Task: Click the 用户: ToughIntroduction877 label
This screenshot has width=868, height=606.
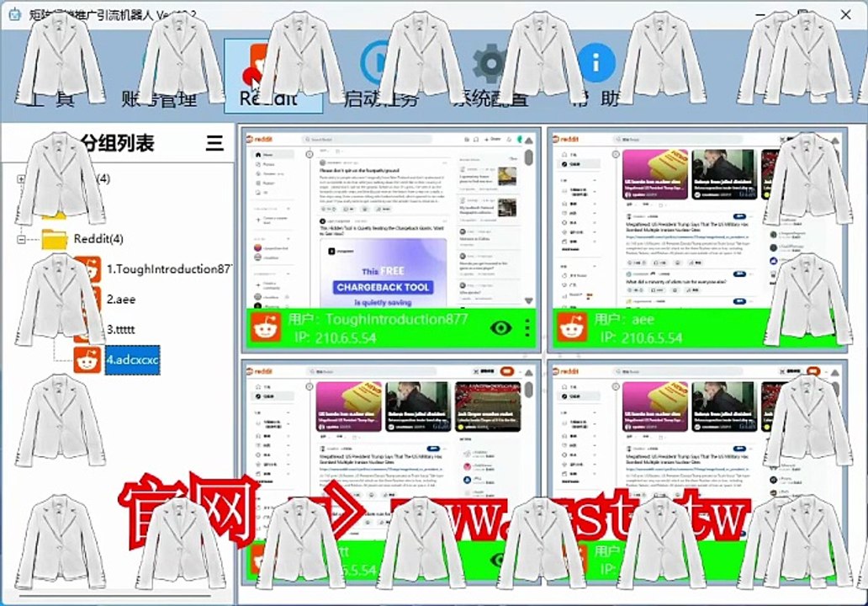Action: point(378,319)
